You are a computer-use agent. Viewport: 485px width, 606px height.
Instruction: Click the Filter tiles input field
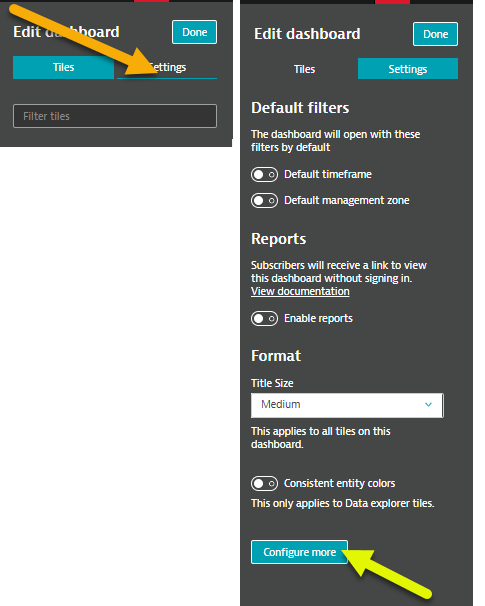click(115, 116)
